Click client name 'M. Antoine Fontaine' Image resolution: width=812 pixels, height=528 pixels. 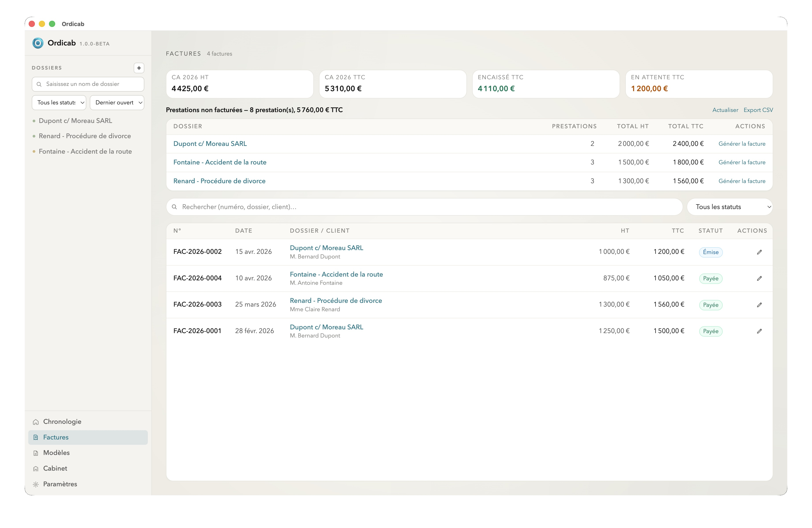(316, 283)
